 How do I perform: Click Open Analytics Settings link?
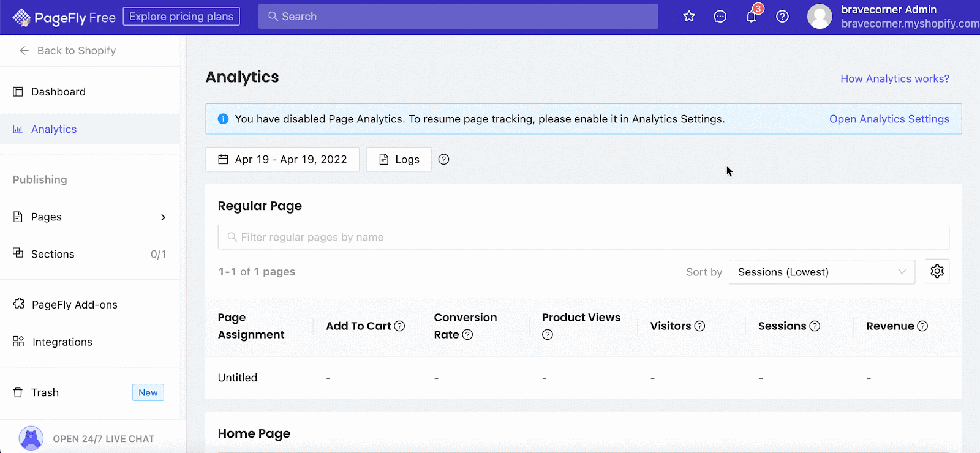pos(889,119)
